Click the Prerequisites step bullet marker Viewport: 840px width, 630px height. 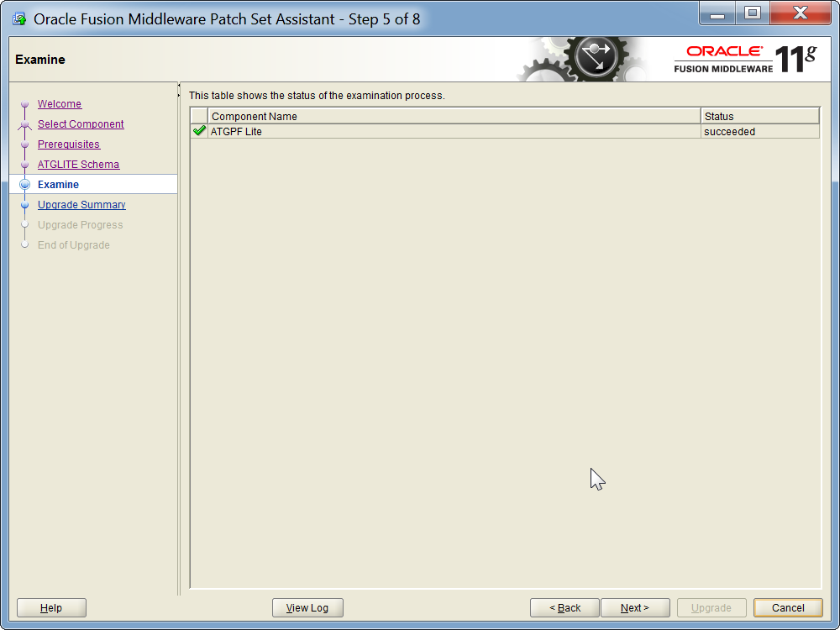click(x=24, y=144)
